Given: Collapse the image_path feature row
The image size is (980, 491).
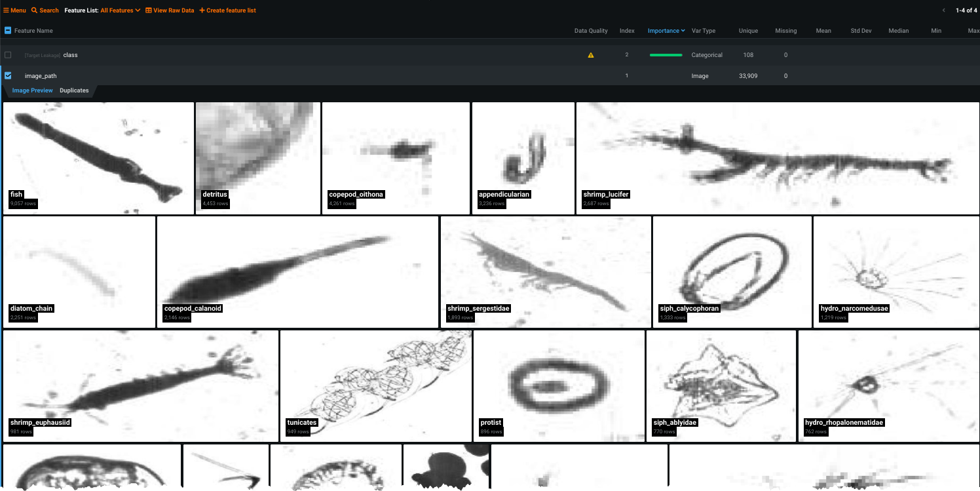Looking at the screenshot, I should [41, 76].
